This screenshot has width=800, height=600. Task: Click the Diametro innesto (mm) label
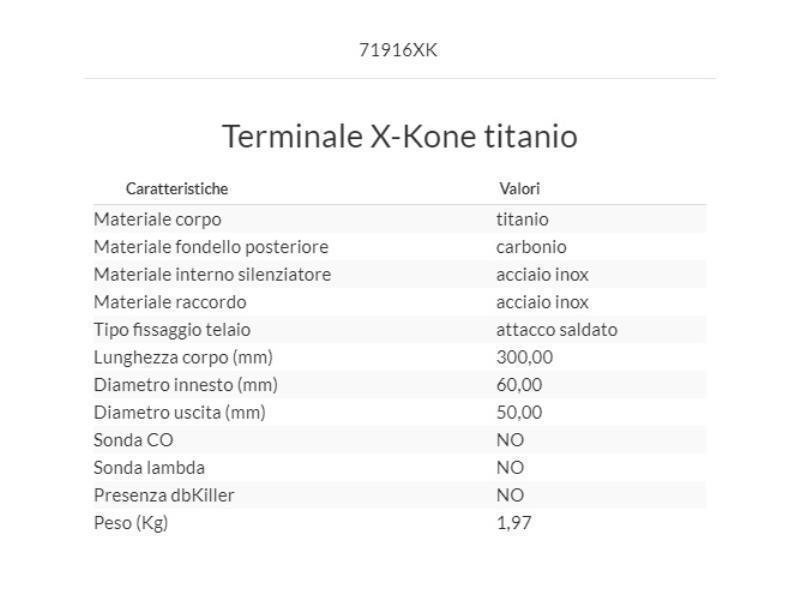(x=186, y=385)
